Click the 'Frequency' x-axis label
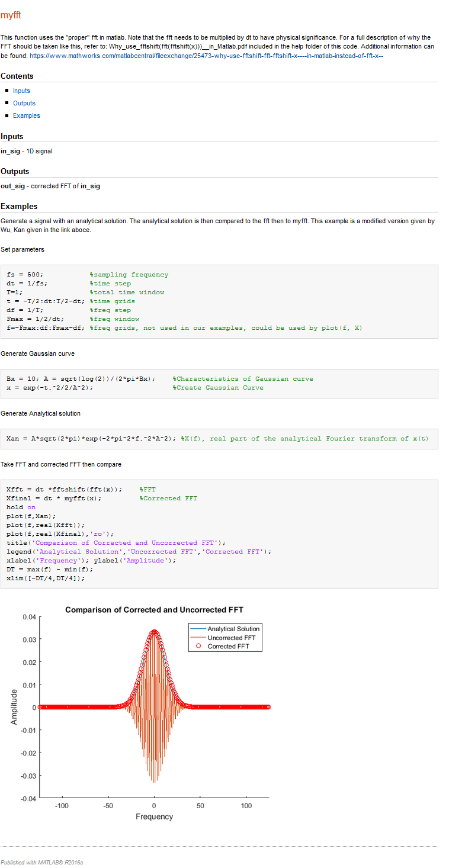Viewport: 449px width, 868px height. 154,816
